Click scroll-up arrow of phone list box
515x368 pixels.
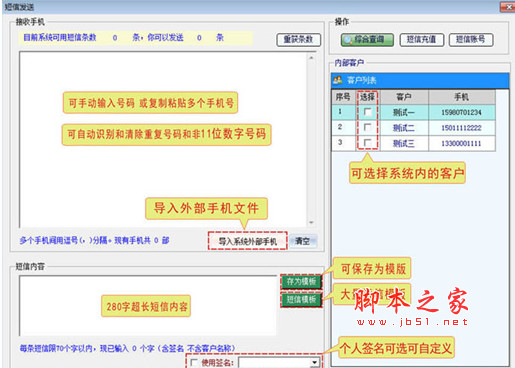click(311, 58)
